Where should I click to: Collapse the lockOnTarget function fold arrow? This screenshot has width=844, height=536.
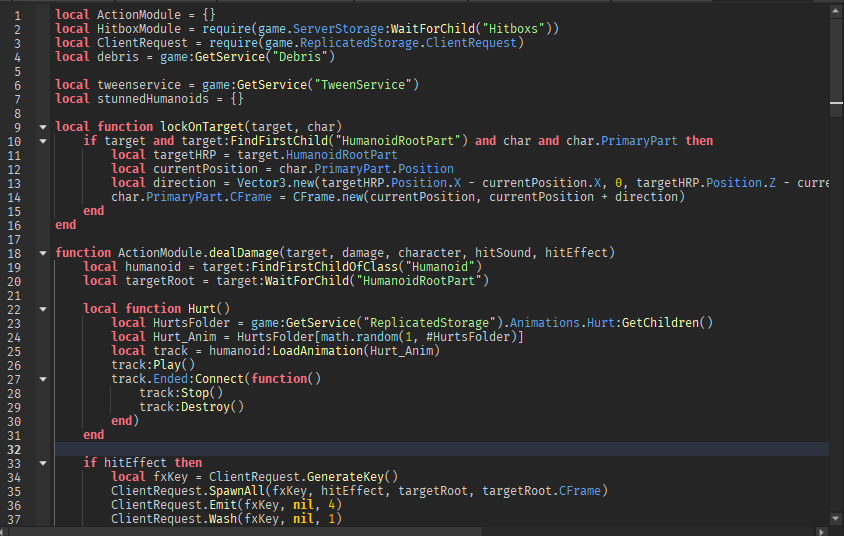tap(43, 128)
